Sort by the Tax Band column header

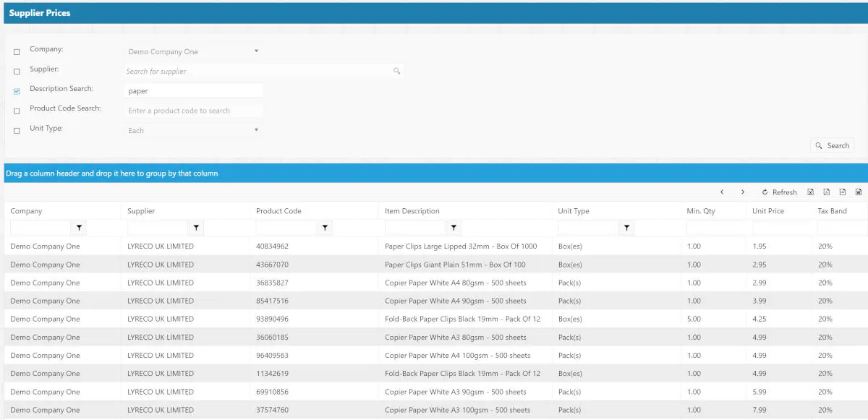coord(833,211)
